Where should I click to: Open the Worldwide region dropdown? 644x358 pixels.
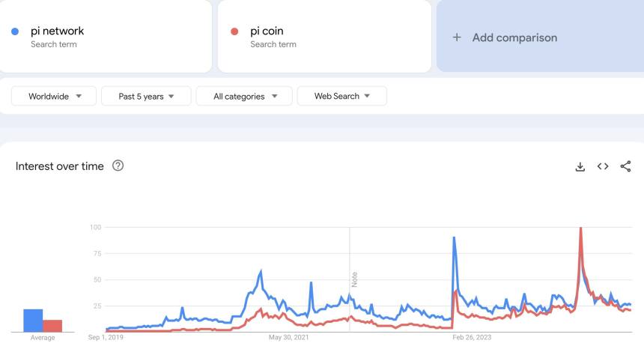click(54, 96)
